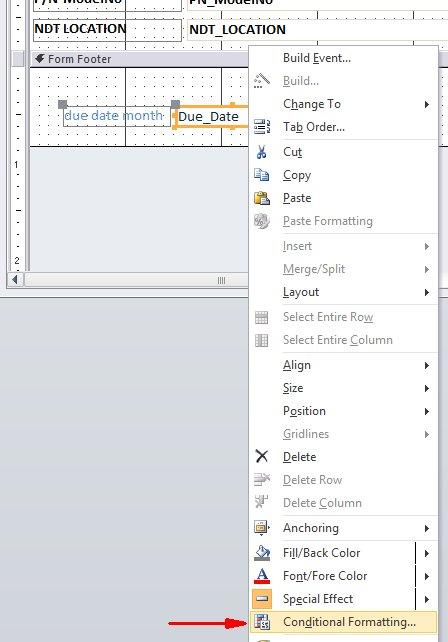The image size is (448, 642).
Task: Click the Anchoring icon
Action: [x=262, y=528]
